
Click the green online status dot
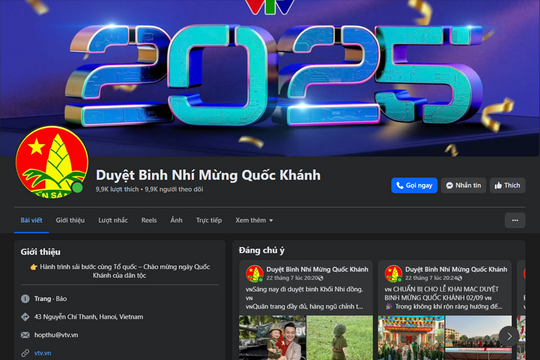pyautogui.click(x=77, y=188)
